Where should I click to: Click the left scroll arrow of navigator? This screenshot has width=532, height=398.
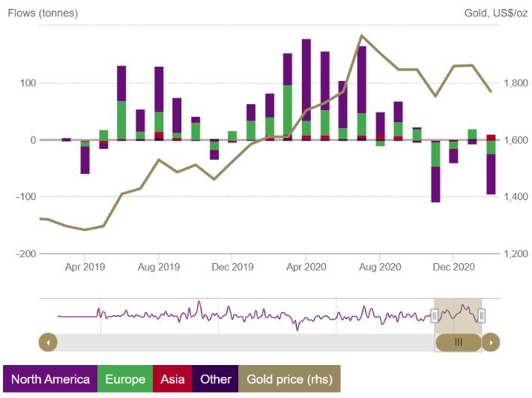pyautogui.click(x=47, y=343)
